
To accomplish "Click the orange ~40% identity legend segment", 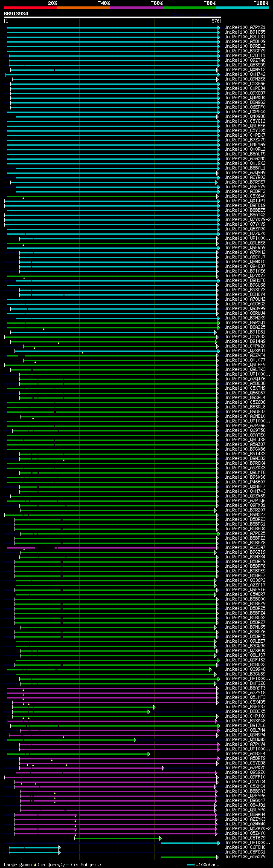I will click(x=84, y=8).
